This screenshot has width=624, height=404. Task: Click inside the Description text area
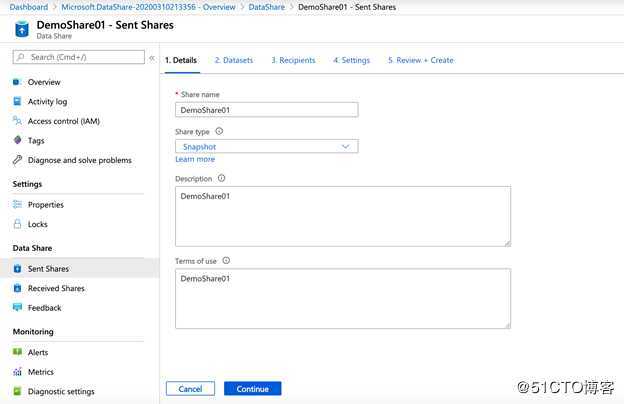coord(343,216)
